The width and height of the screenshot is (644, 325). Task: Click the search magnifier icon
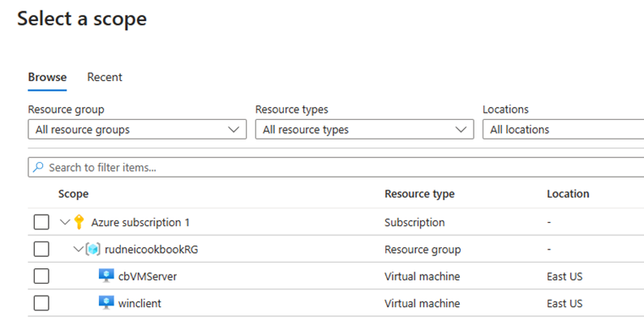(38, 168)
